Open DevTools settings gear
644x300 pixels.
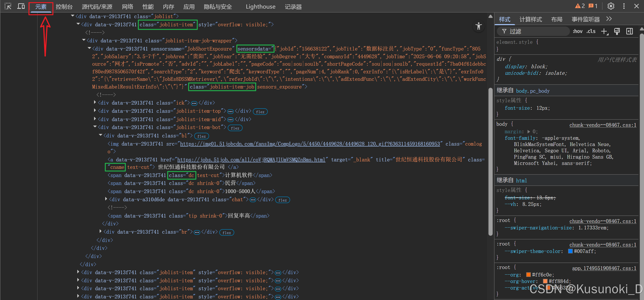click(x=611, y=6)
